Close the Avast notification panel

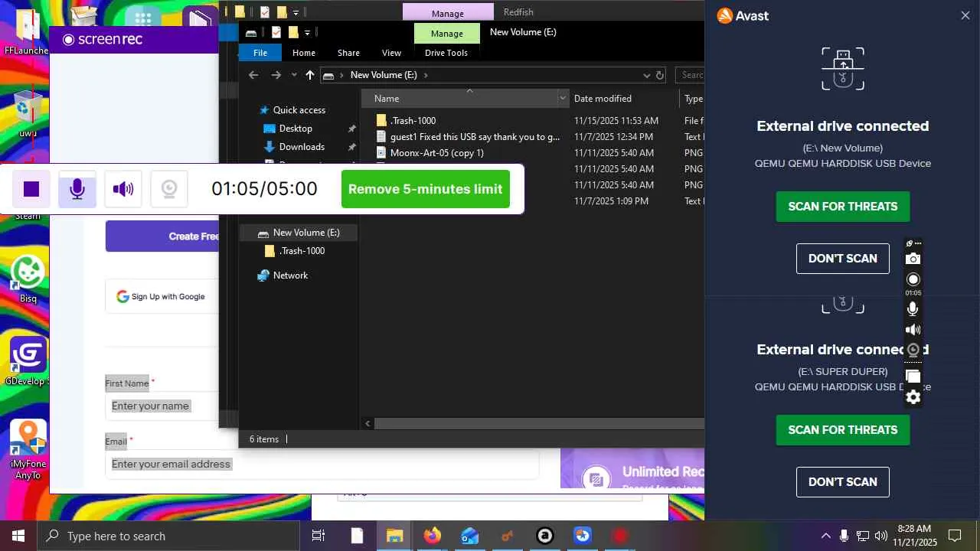pyautogui.click(x=965, y=15)
